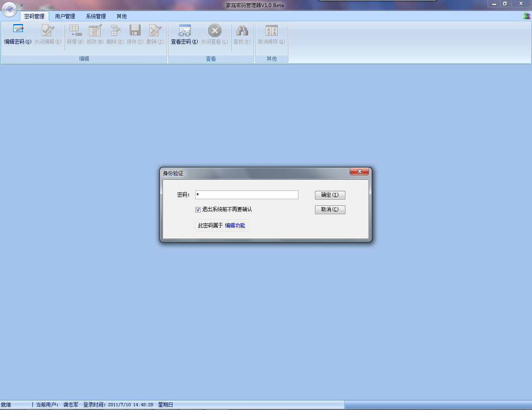
Task: Click the 密码 input field
Action: 247,195
